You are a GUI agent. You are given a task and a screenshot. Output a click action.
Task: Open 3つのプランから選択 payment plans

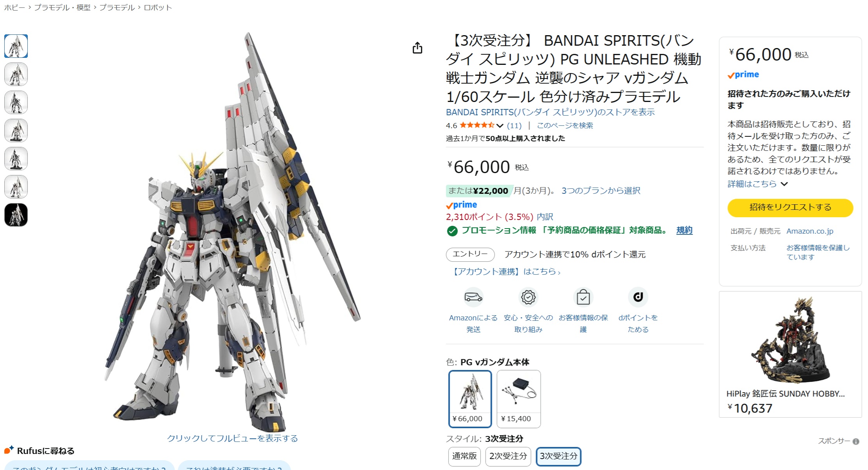[601, 191]
